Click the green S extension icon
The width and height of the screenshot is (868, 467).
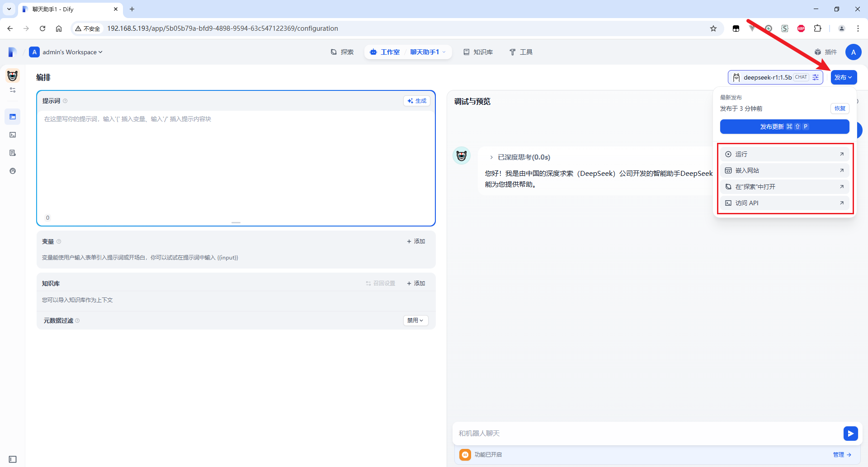tap(785, 28)
